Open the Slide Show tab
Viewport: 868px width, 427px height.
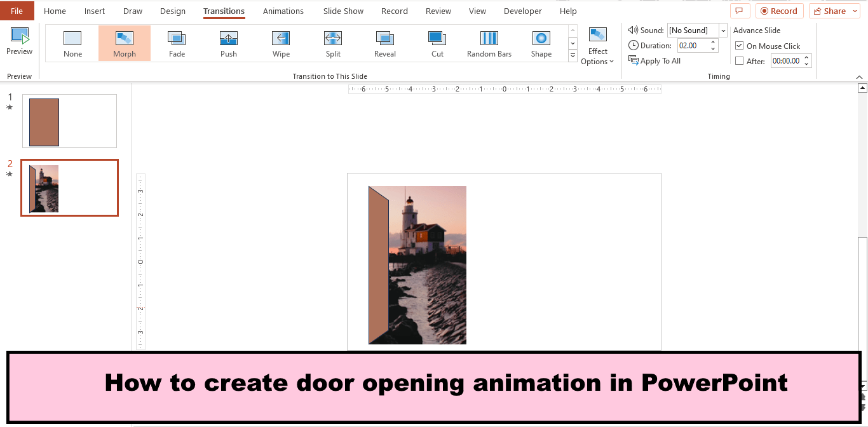pyautogui.click(x=343, y=11)
